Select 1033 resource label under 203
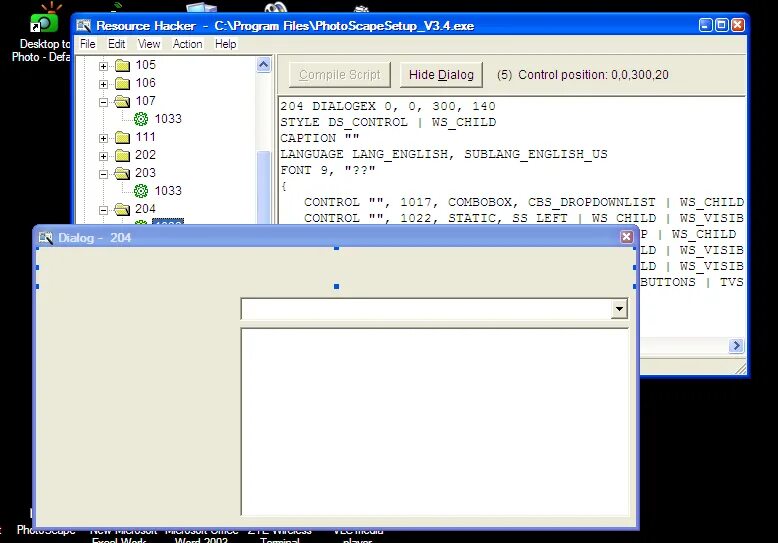The image size is (778, 543). (x=168, y=191)
